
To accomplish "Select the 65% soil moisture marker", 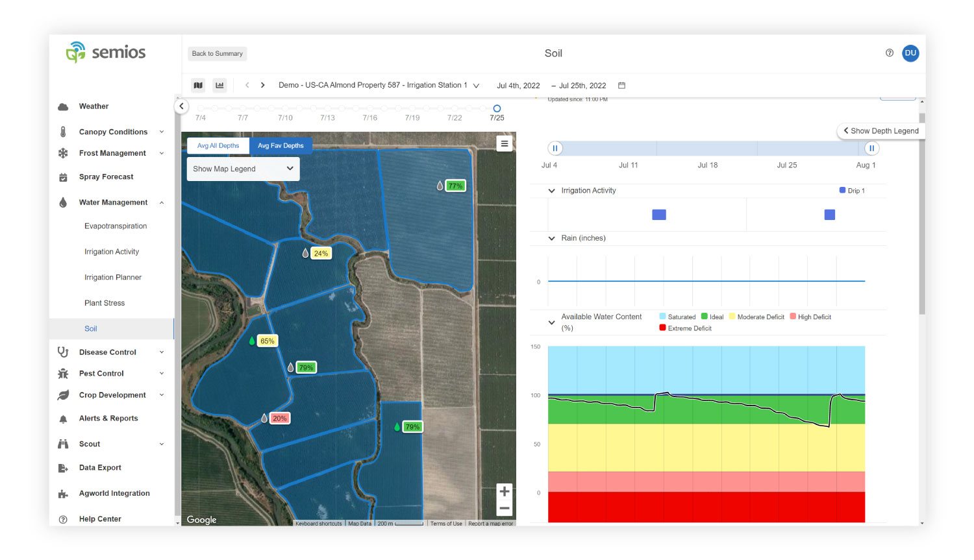I will 268,341.
